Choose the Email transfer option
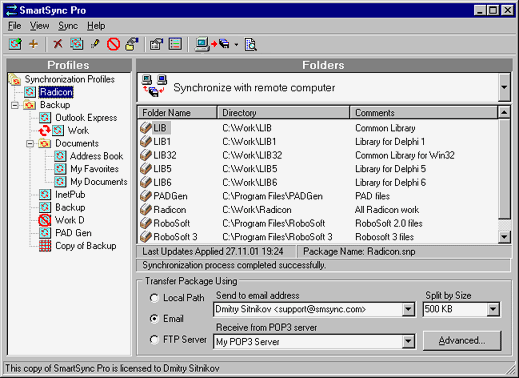 [154, 319]
